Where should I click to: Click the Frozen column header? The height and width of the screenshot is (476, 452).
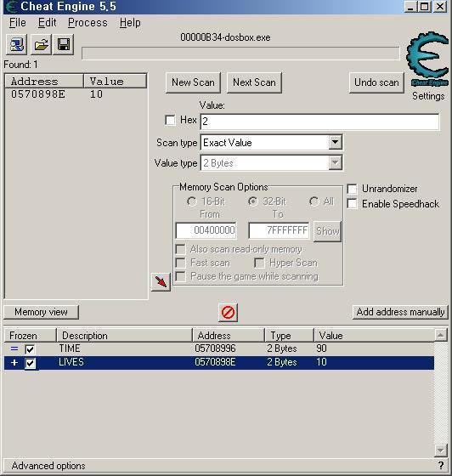(x=31, y=336)
